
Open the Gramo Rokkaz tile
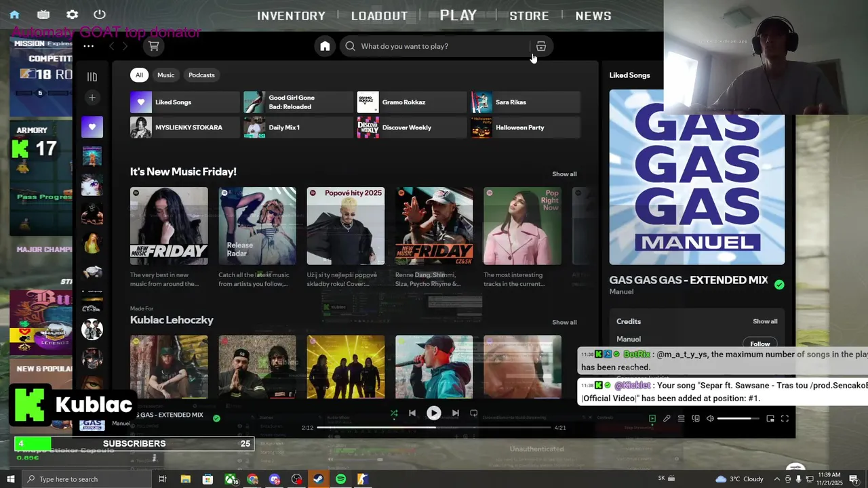(x=412, y=102)
